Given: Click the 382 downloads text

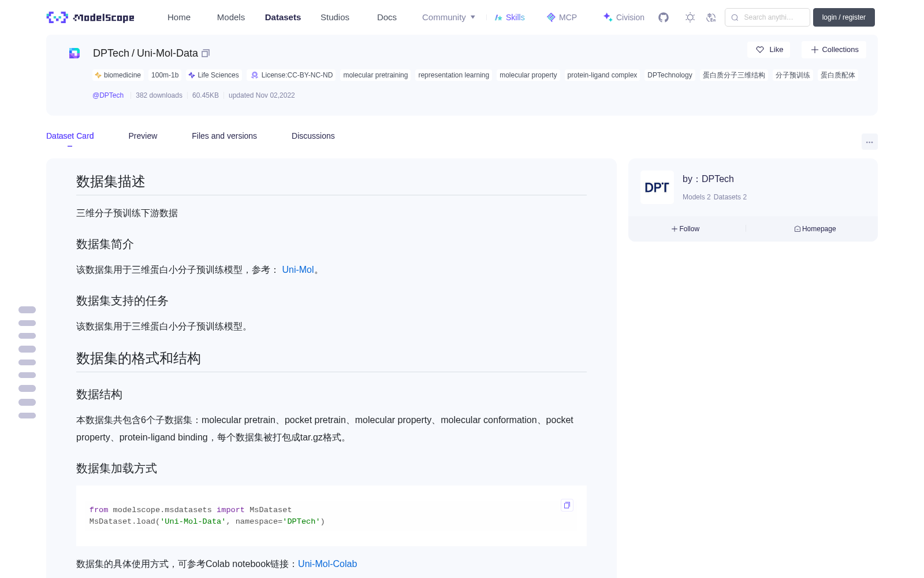Looking at the screenshot, I should coord(159,95).
